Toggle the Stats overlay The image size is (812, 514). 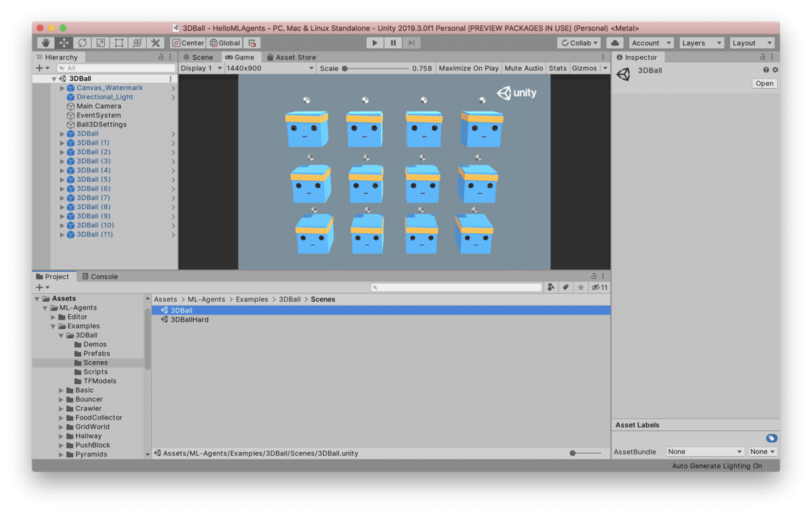[x=558, y=68]
